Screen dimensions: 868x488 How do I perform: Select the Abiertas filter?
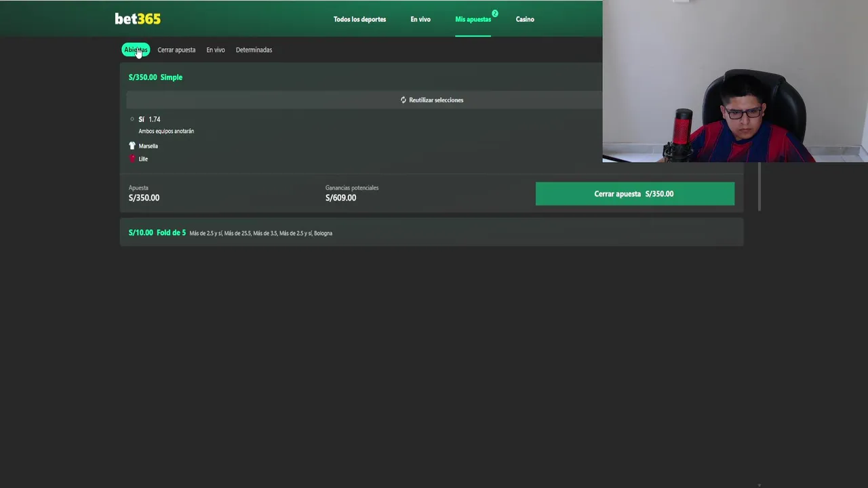click(x=136, y=49)
